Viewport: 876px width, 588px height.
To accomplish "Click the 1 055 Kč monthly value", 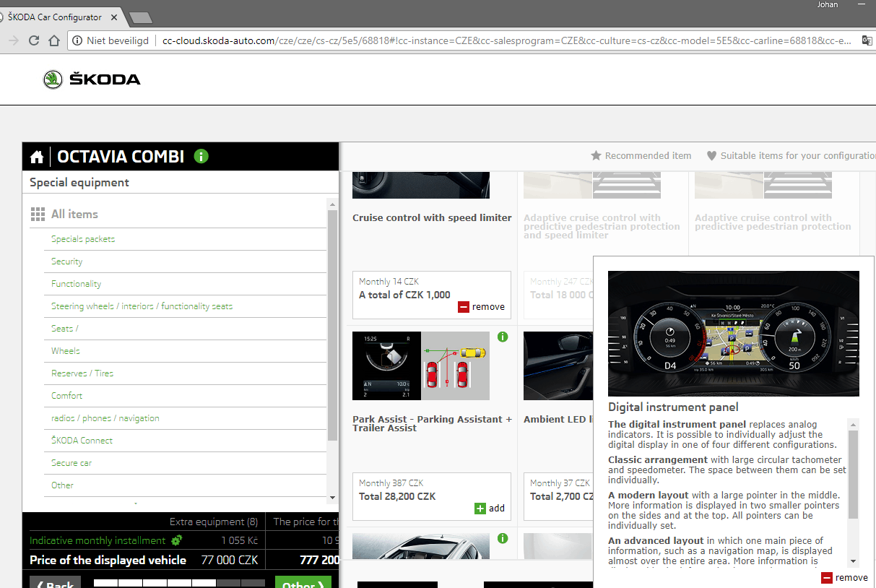I will tap(239, 540).
